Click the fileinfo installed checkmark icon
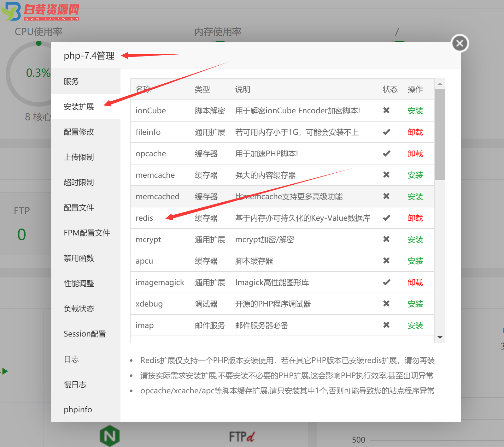 pyautogui.click(x=386, y=132)
